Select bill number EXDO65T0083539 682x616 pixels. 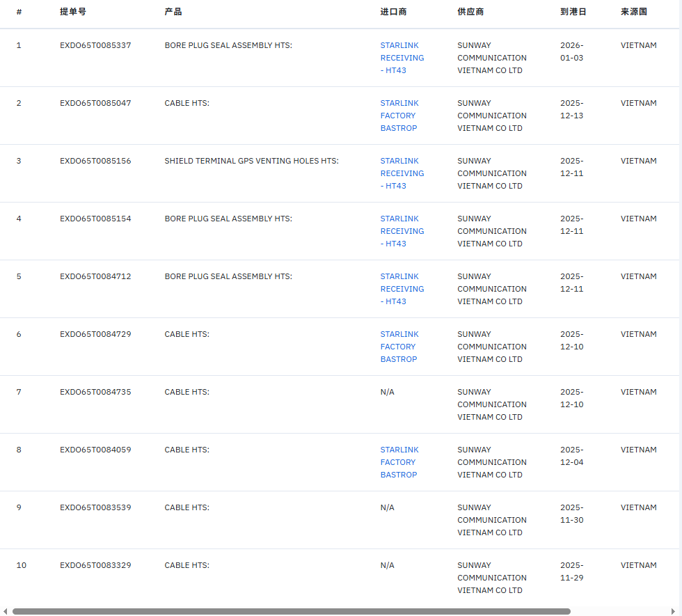point(95,507)
